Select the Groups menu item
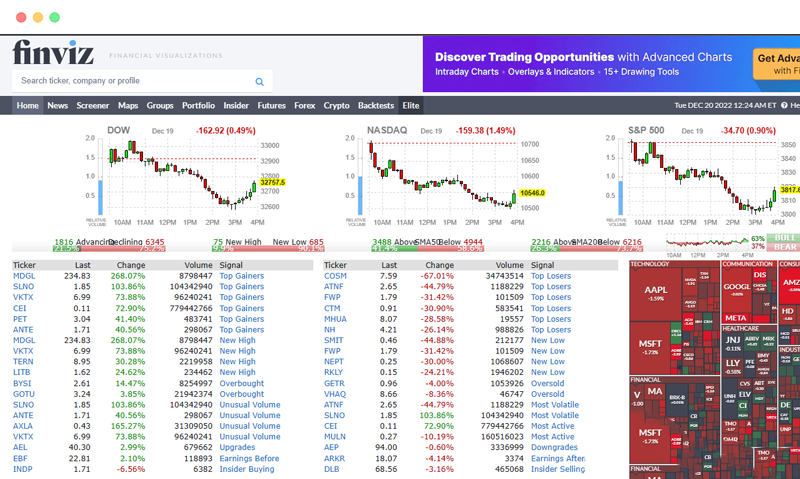Screen dimensions: 800x479 [160, 106]
